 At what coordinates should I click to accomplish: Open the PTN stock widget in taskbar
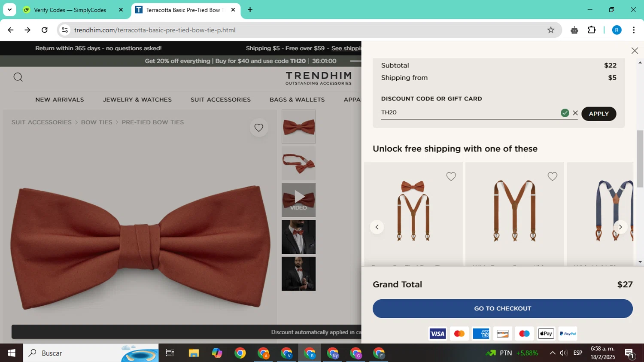coord(512,353)
